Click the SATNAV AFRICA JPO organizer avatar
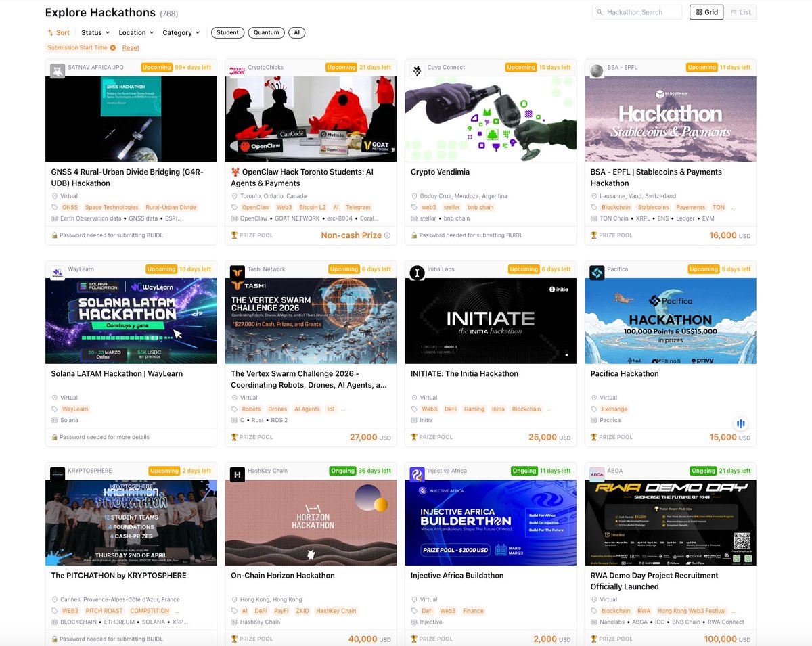 [58, 70]
